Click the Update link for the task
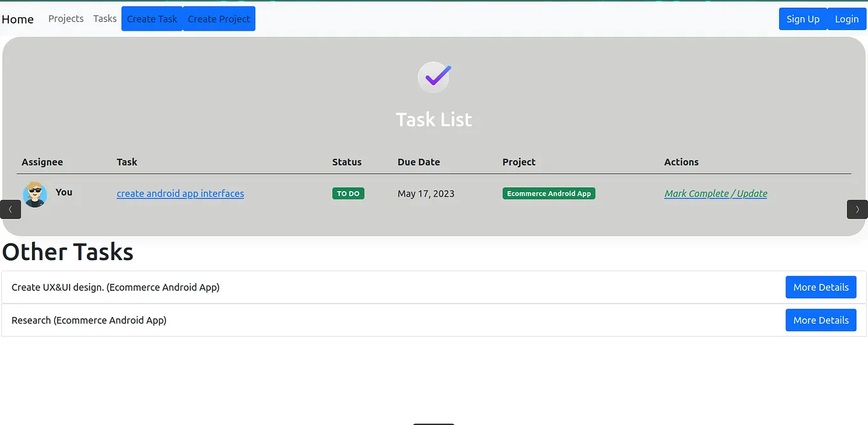 coord(752,193)
